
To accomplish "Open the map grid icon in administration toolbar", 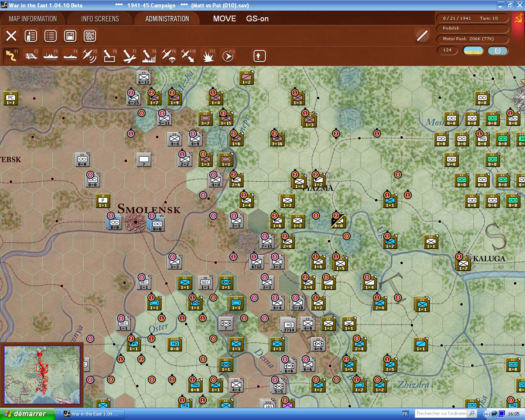I will click(x=90, y=36).
